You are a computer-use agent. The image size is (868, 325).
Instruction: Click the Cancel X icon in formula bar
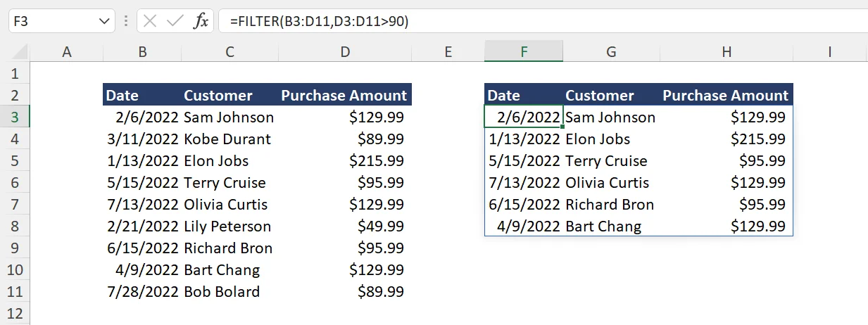point(150,21)
